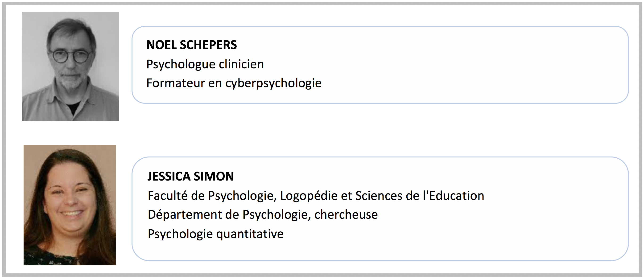644x280 pixels.
Task: Click the word "Département"
Action: [185, 214]
